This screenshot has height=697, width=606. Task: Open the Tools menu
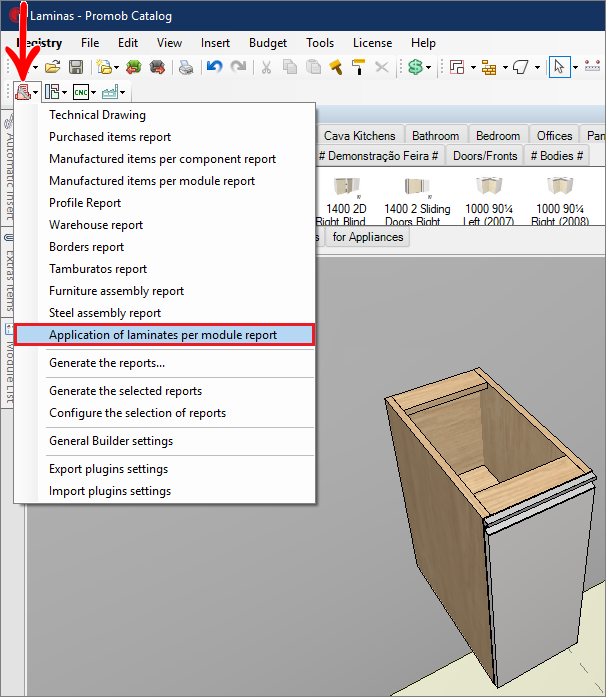tap(320, 43)
